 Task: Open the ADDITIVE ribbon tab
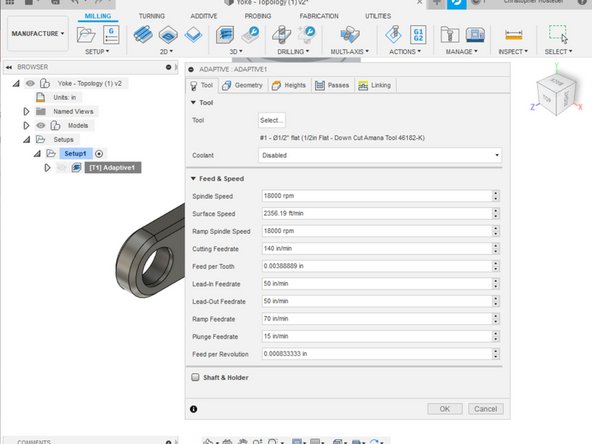[x=204, y=16]
